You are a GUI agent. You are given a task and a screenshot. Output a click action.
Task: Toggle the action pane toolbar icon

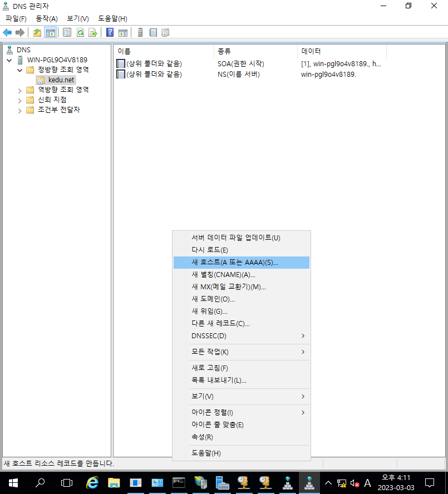click(123, 32)
